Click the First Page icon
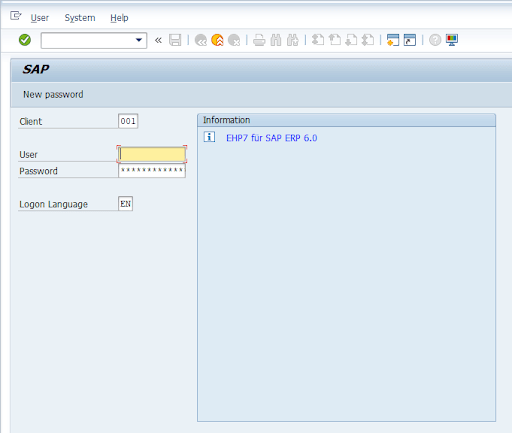This screenshot has width=512, height=433. 318,40
